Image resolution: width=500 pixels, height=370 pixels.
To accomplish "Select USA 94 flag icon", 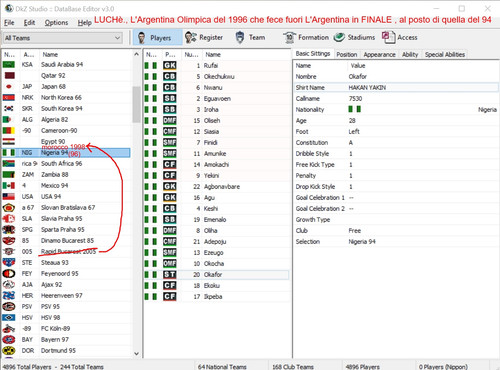I will 9,196.
